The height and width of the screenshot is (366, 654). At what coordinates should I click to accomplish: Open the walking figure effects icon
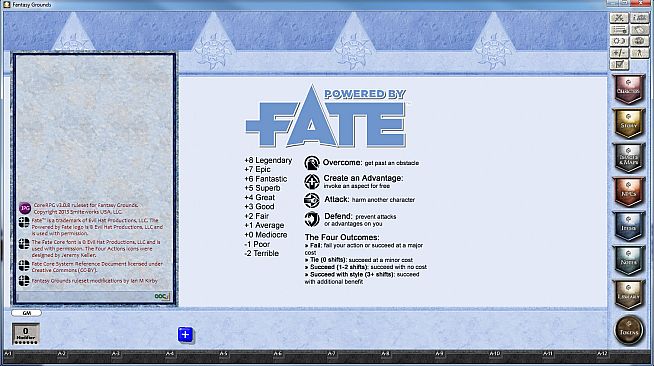pos(639,53)
